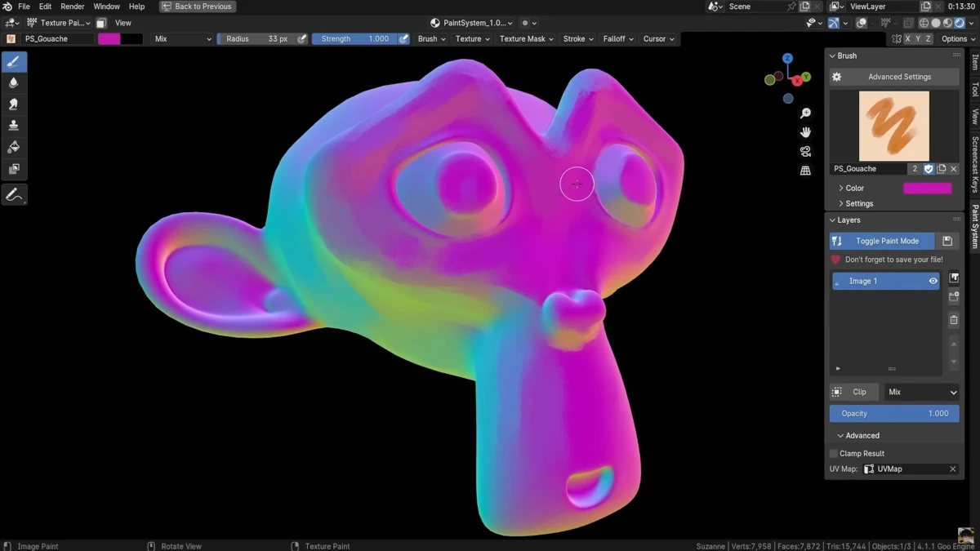Switch to Paint System sidebar tab
Image resolution: width=980 pixels, height=551 pixels.
click(974, 227)
